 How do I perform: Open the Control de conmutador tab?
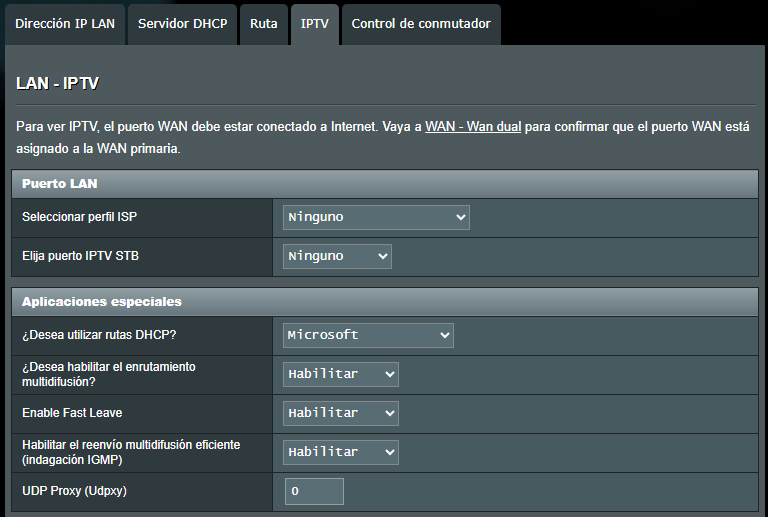421,23
